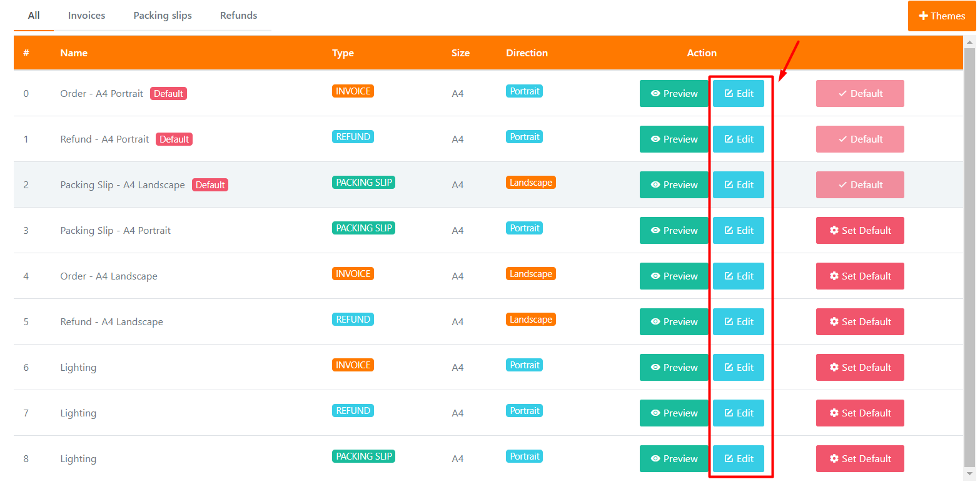Click Edit for Refund - A4 Portrait
The image size is (980, 489).
(738, 139)
